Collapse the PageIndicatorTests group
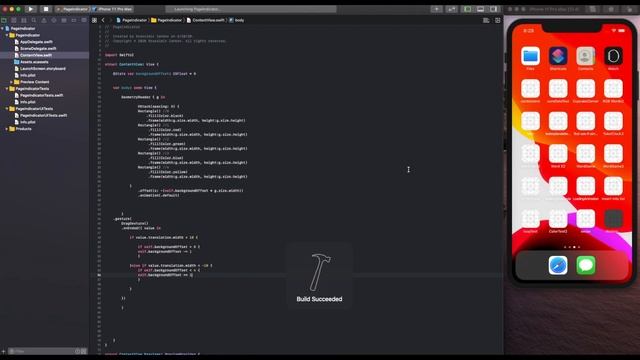The width and height of the screenshot is (640, 360). click(7, 89)
